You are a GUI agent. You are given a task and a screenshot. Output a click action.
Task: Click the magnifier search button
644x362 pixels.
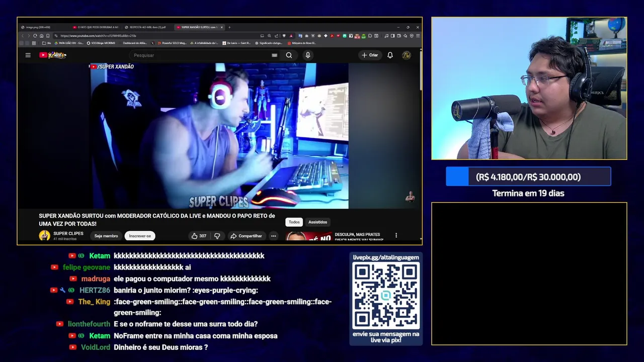pos(289,55)
